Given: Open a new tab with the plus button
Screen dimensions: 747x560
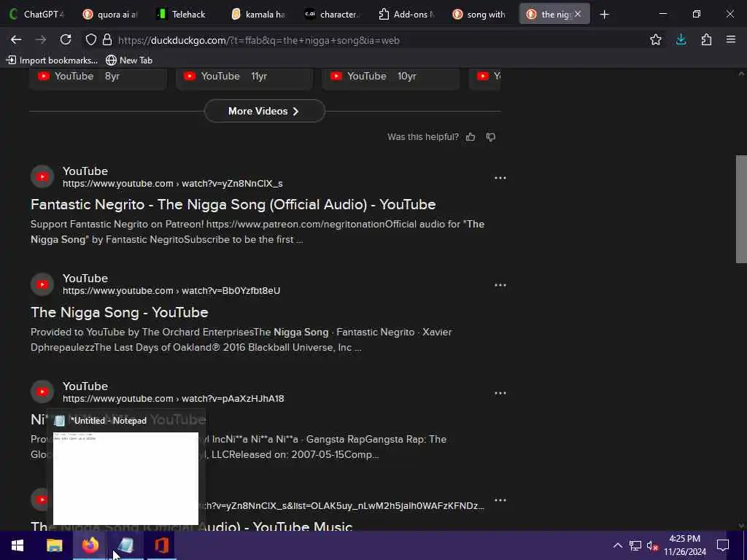Looking at the screenshot, I should coord(604,15).
